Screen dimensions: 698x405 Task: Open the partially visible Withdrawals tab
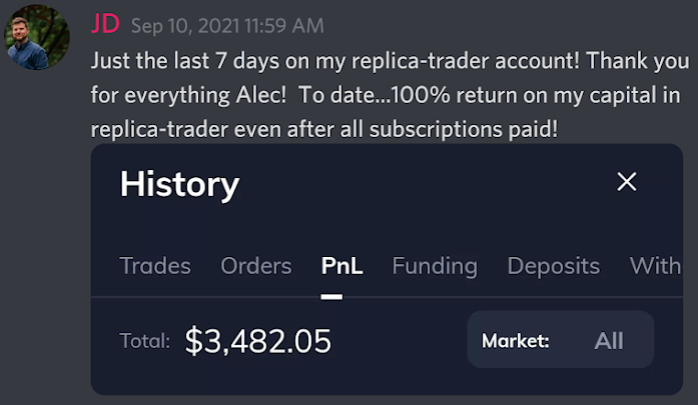pyautogui.click(x=655, y=266)
